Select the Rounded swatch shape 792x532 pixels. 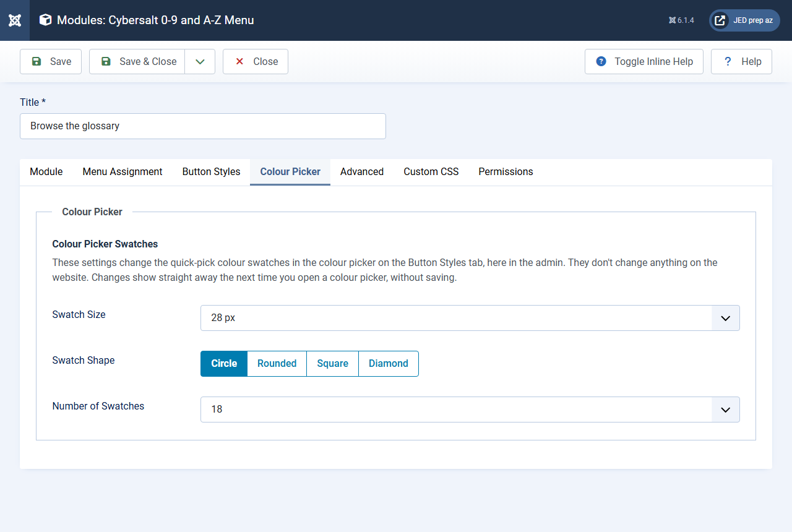tap(277, 364)
